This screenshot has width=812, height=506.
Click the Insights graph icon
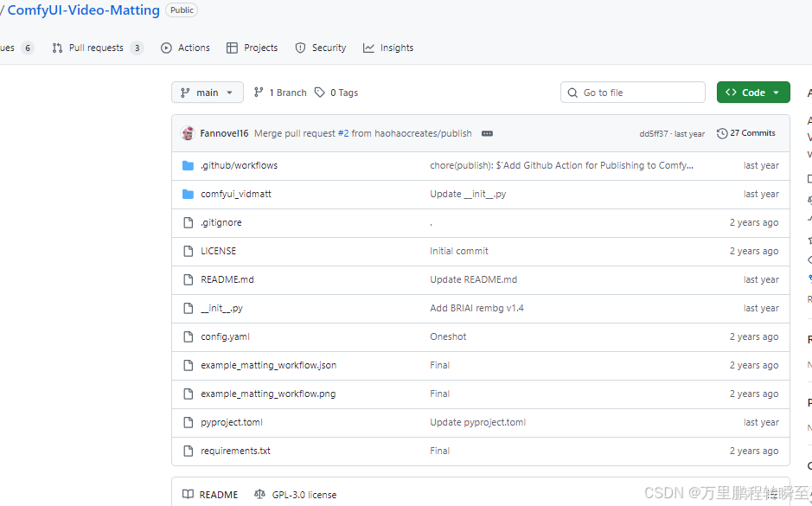(x=368, y=48)
